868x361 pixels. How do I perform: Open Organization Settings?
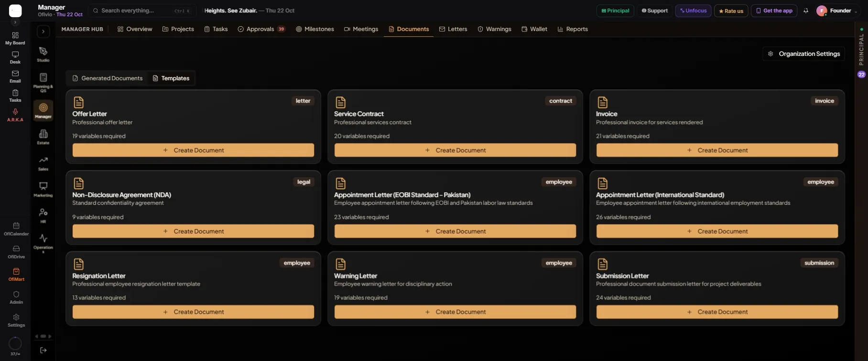(x=804, y=54)
